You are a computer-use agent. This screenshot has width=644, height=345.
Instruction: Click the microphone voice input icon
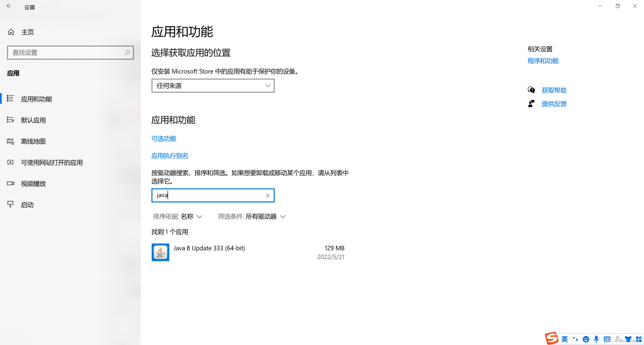[x=596, y=339]
